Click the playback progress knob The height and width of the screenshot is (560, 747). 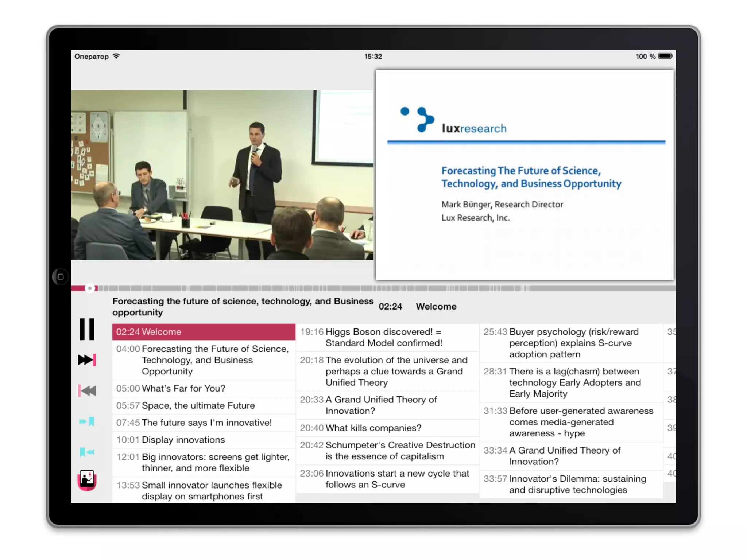[90, 288]
